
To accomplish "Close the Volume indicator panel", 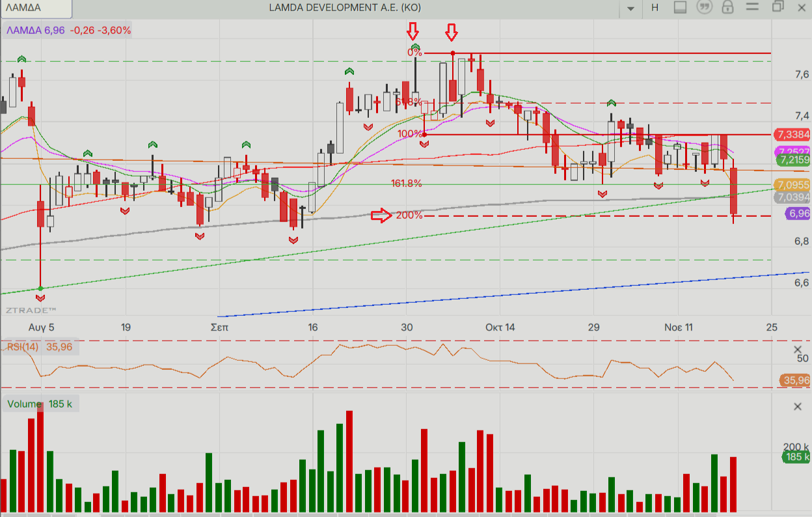I will (798, 407).
